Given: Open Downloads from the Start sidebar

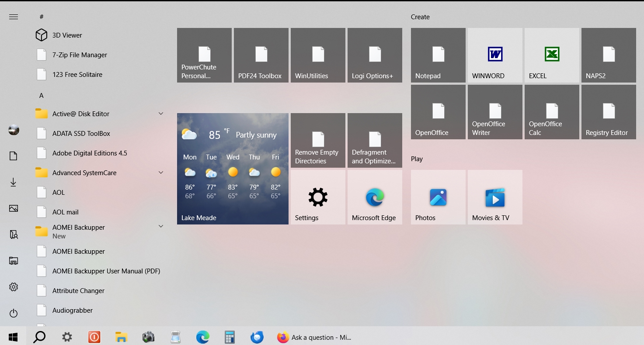Looking at the screenshot, I should (x=14, y=182).
